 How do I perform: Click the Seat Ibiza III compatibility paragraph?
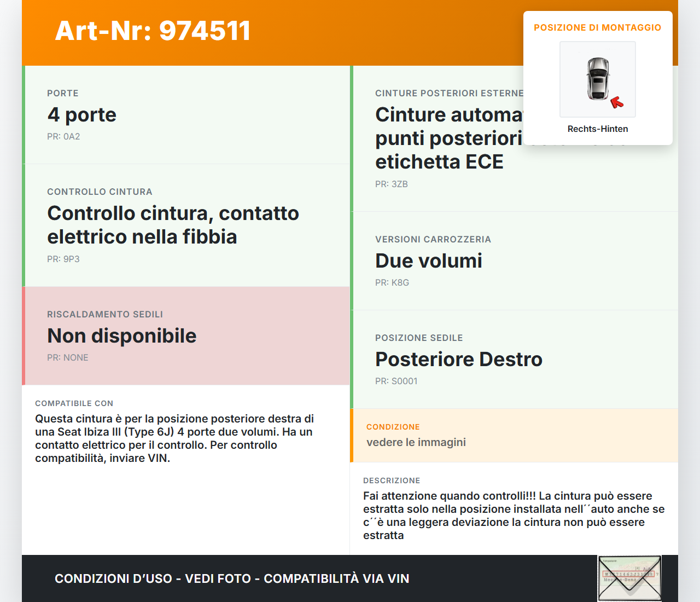coord(174,438)
